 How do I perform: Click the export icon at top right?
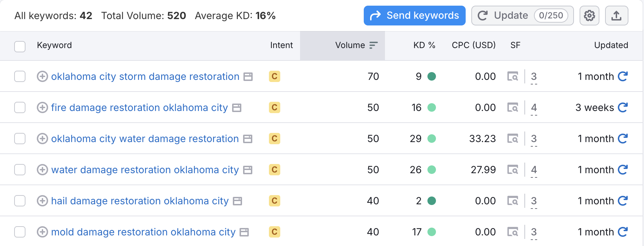616,16
